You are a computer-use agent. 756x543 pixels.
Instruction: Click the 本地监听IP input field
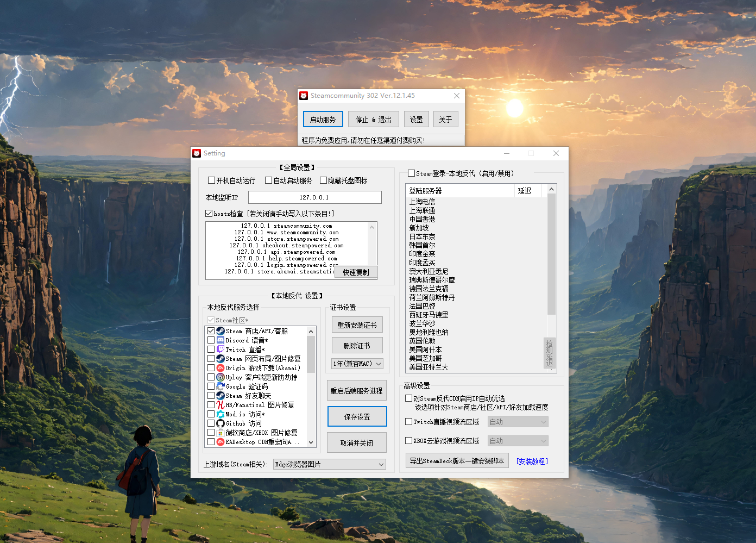(x=314, y=197)
